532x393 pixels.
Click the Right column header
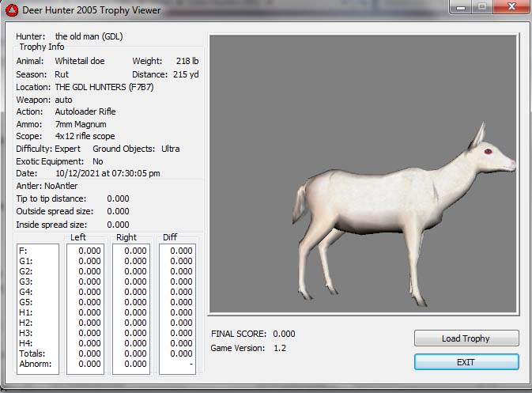[126, 237]
